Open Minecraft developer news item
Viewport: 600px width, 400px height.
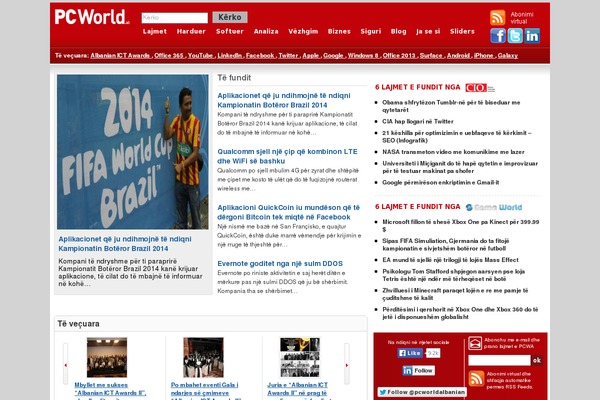click(455, 294)
